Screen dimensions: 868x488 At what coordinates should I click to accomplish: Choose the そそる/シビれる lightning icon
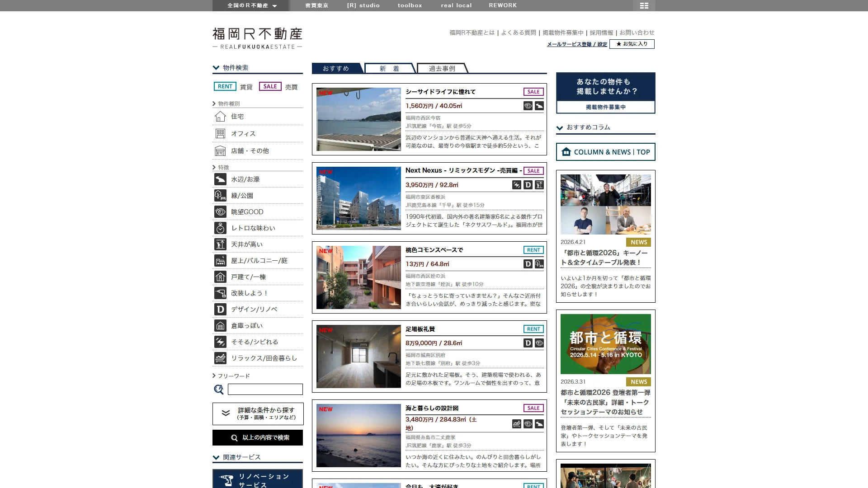[x=220, y=342]
